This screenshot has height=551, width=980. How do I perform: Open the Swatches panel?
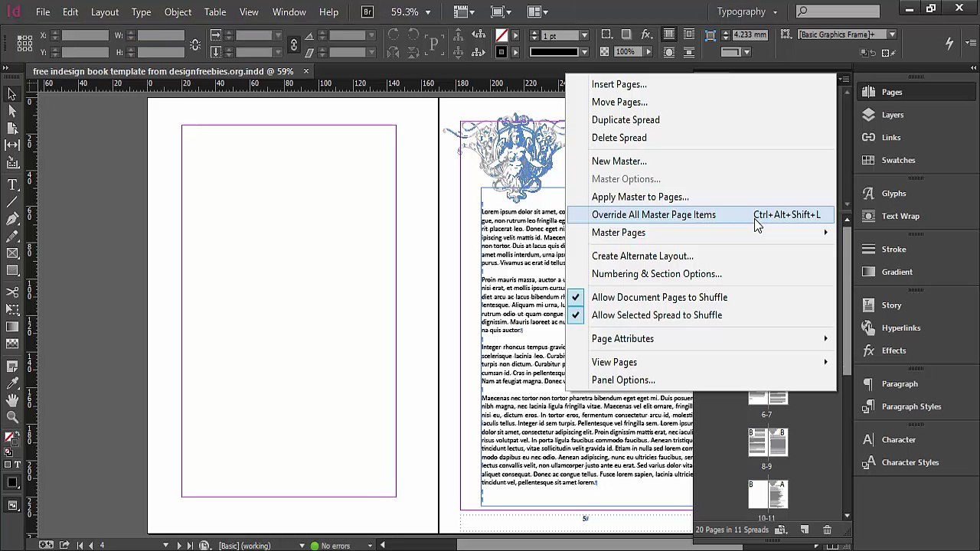(898, 160)
